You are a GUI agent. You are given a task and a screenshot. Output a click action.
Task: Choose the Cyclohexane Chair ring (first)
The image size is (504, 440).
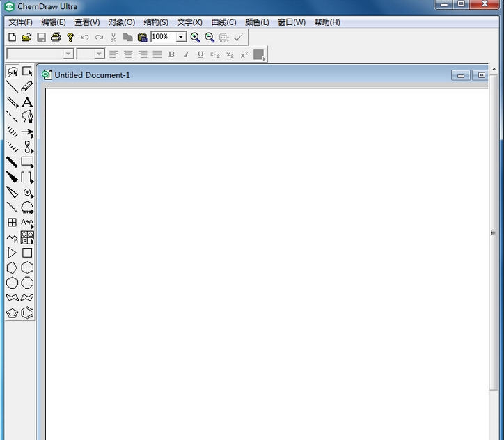pos(13,297)
